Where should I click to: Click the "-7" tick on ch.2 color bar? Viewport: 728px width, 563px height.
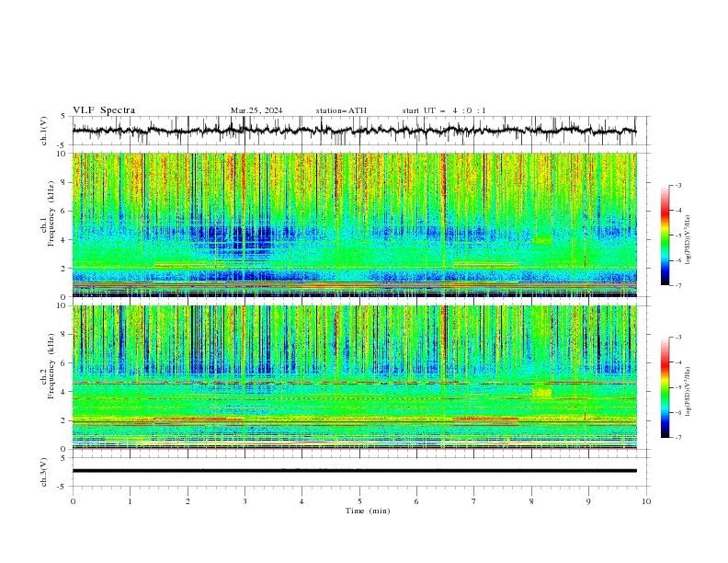click(x=677, y=438)
